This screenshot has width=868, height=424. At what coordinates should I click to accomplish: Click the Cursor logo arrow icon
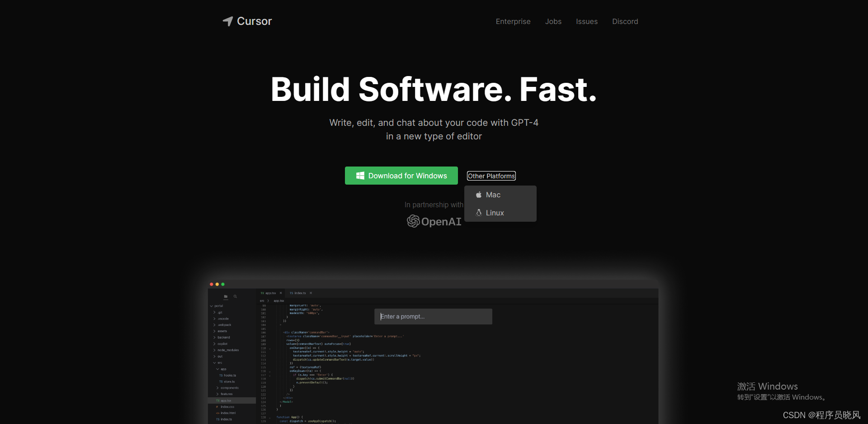(228, 21)
